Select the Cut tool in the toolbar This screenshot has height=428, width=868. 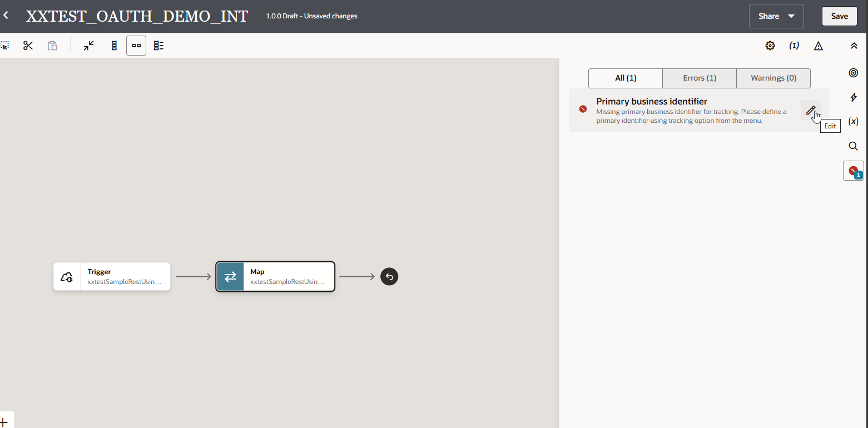coord(28,46)
